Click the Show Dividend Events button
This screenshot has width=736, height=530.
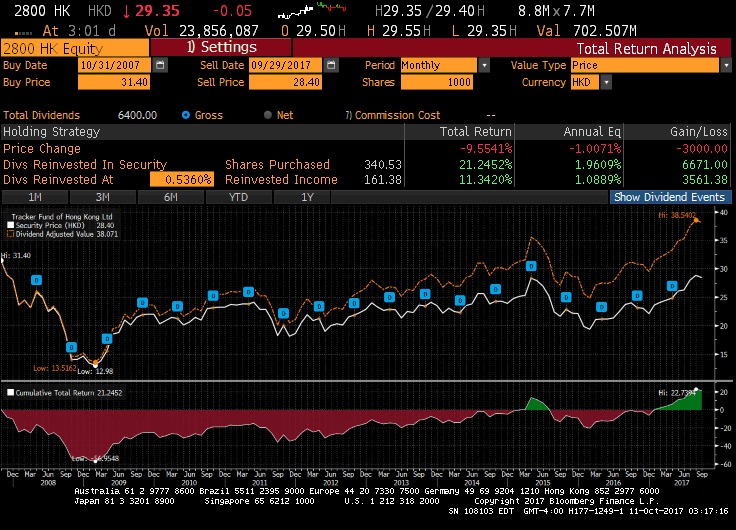tap(670, 197)
